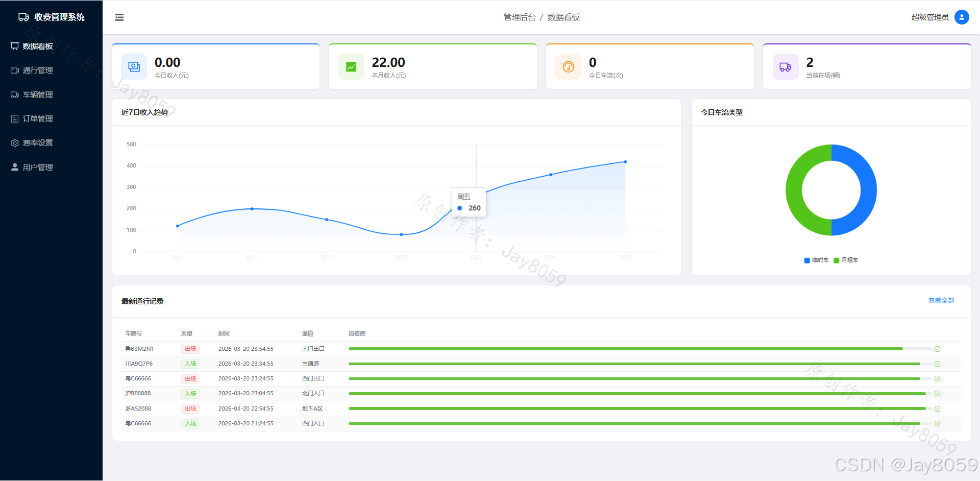The height and width of the screenshot is (481, 980).
Task: Click the 地下A区 lane cell
Action: 312,409
